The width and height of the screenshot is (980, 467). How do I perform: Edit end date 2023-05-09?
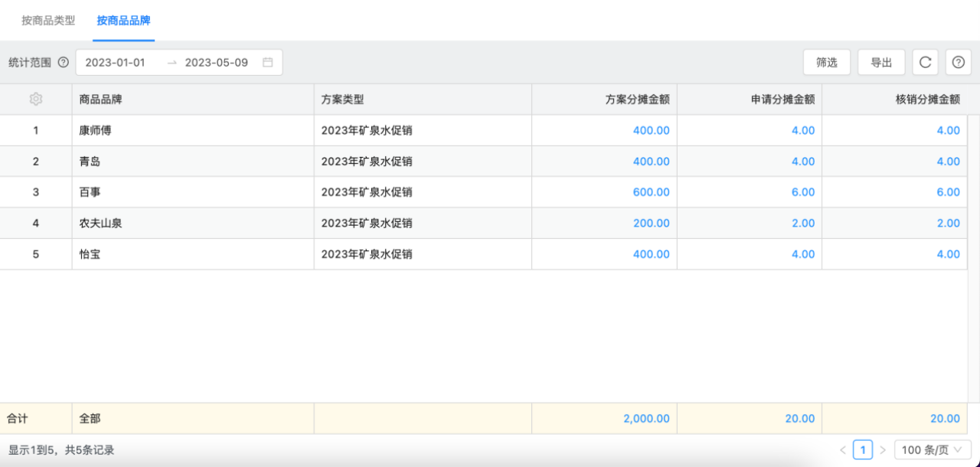pyautogui.click(x=217, y=63)
